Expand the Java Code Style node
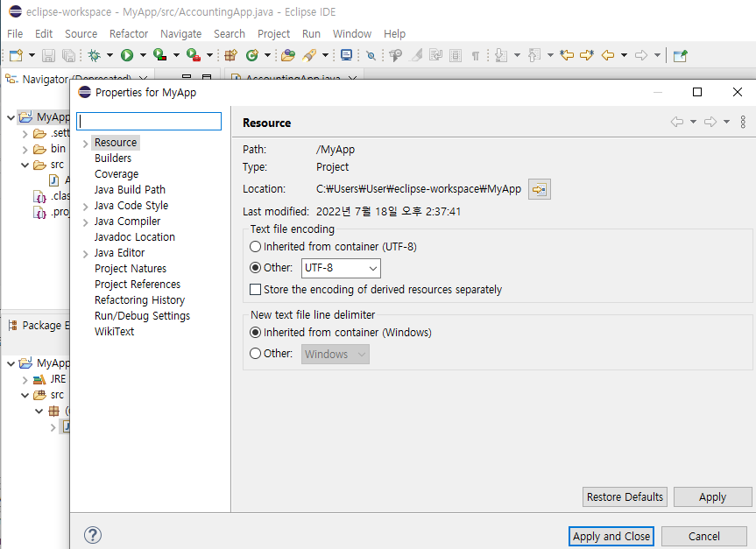 [x=85, y=207]
